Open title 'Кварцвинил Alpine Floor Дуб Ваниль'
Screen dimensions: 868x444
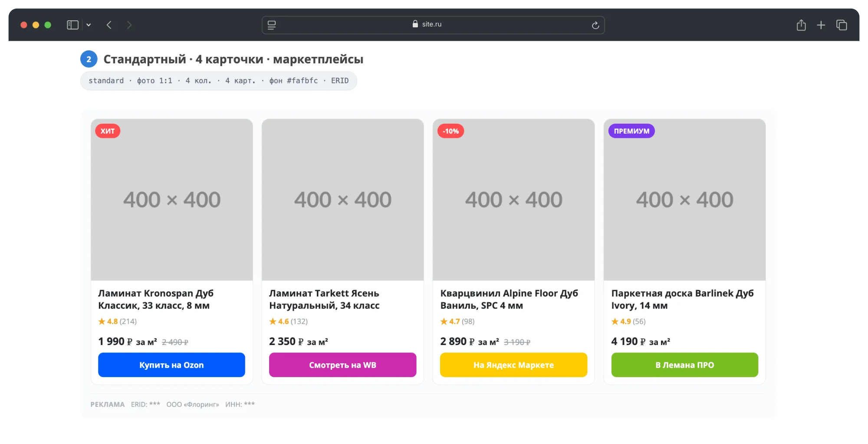tap(509, 299)
